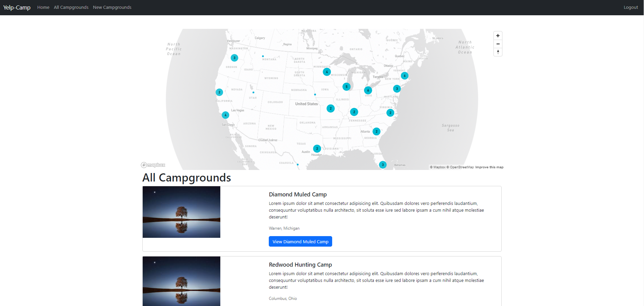The height and width of the screenshot is (306, 644).
Task: Click the cluster marker 2 in Missouri
Action: click(x=331, y=109)
